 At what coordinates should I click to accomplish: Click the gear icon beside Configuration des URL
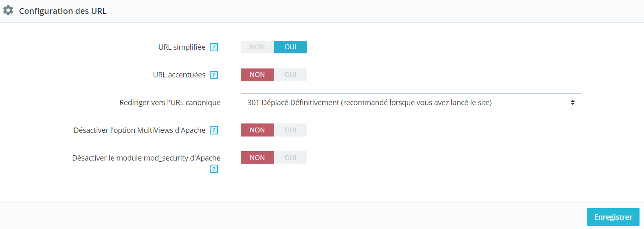[x=8, y=11]
